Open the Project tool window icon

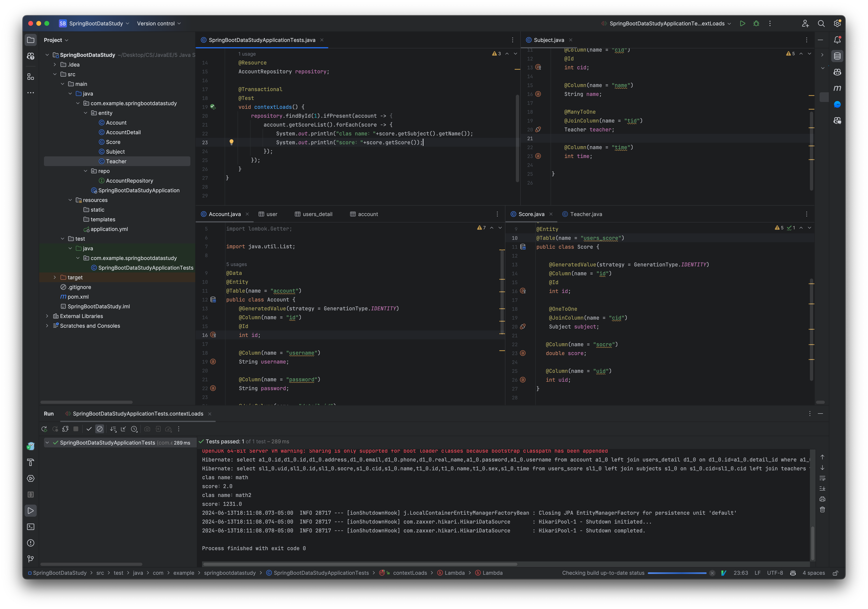[31, 40]
